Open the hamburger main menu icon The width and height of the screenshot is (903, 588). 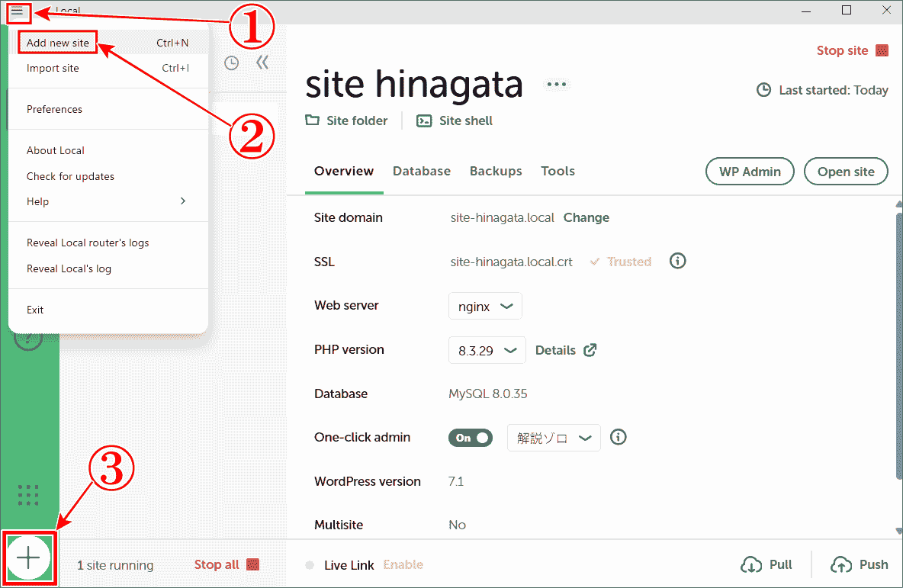(18, 11)
